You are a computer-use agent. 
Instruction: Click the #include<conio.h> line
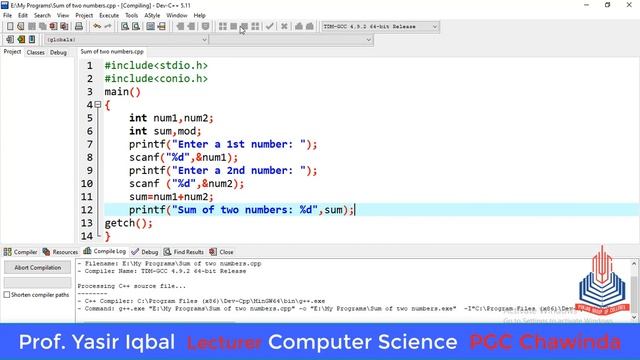coord(156,78)
